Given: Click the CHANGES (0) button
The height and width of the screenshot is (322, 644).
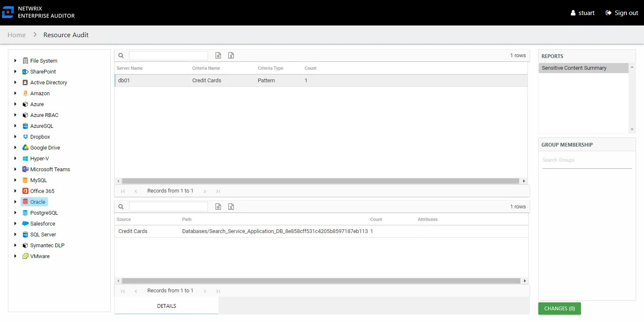Looking at the screenshot, I should [x=560, y=308].
